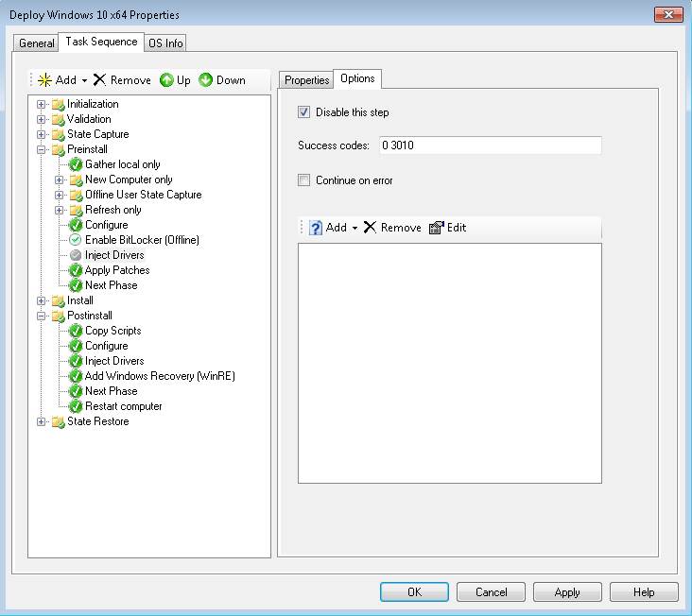Select Next Phase step under Postinstall
This screenshot has height=616, width=692.
pos(112,391)
